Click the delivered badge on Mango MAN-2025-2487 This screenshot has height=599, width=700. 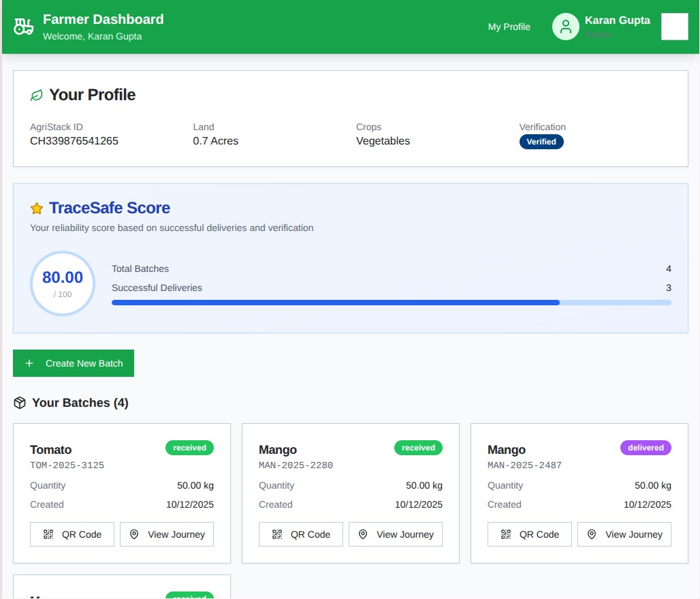click(646, 448)
